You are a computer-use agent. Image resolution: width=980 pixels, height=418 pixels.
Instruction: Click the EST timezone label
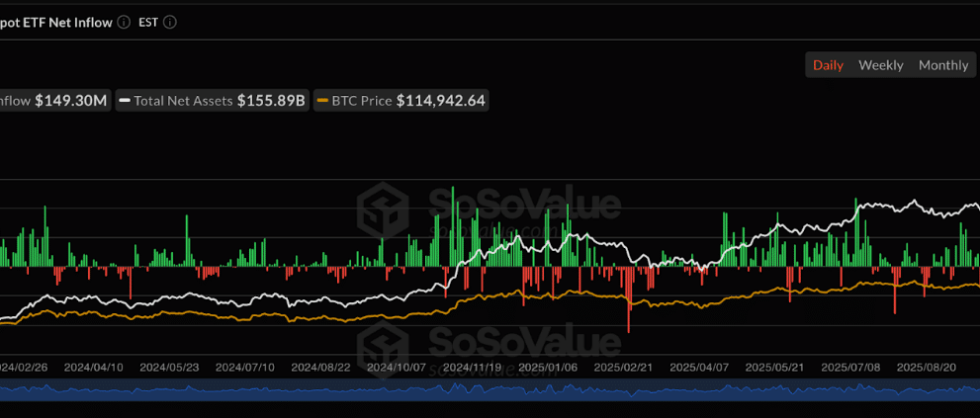pos(147,22)
